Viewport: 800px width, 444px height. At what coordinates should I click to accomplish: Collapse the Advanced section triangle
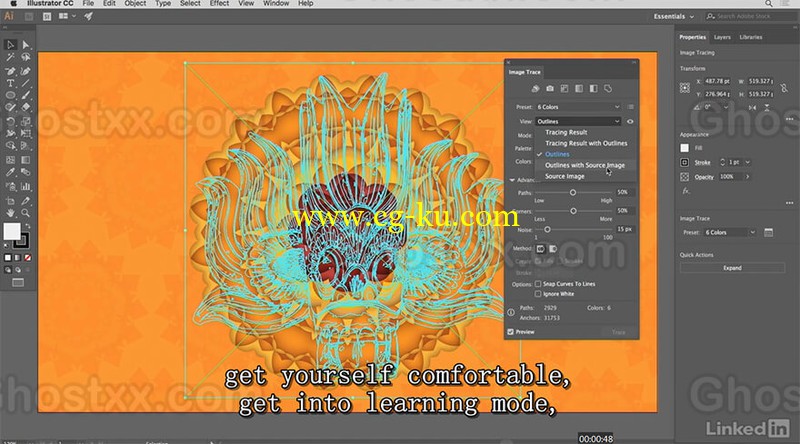(512, 180)
